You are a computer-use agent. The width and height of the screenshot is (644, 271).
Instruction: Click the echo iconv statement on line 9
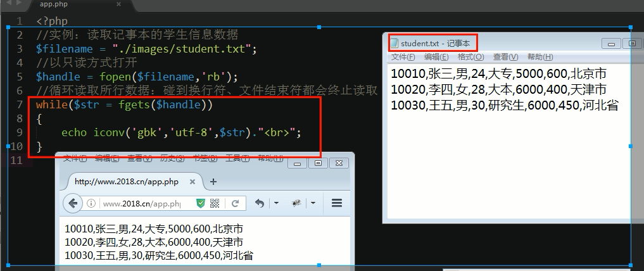[x=182, y=132]
